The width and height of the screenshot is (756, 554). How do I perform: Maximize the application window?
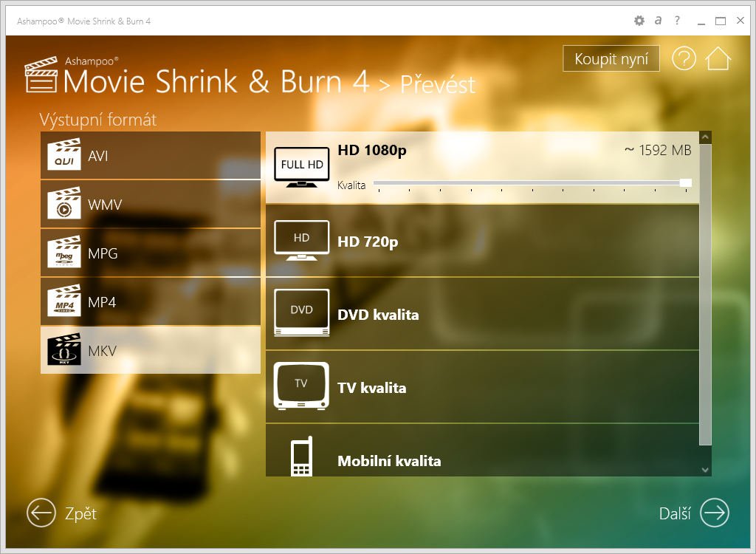point(721,21)
